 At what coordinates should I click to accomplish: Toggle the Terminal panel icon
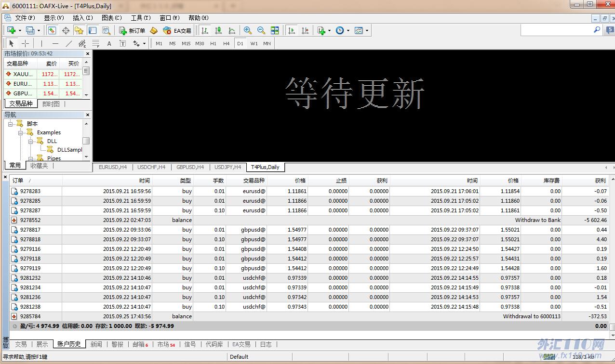point(93,30)
